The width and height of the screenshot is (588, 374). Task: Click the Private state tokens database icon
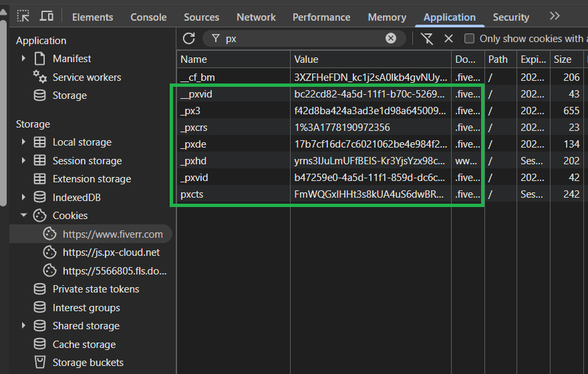39,289
